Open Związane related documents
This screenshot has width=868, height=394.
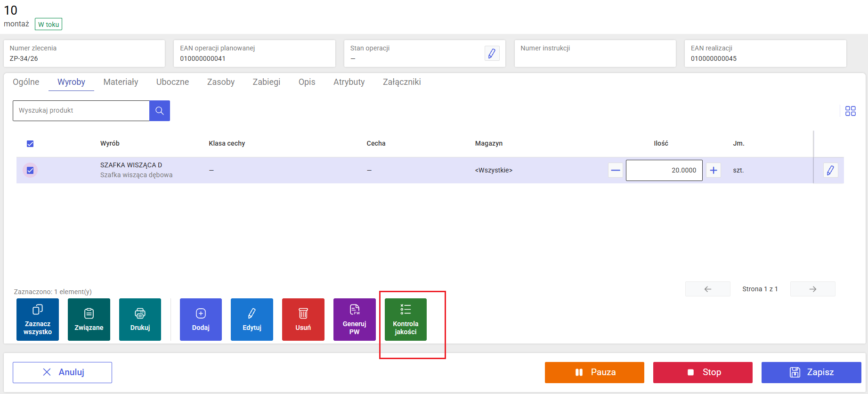(x=89, y=320)
